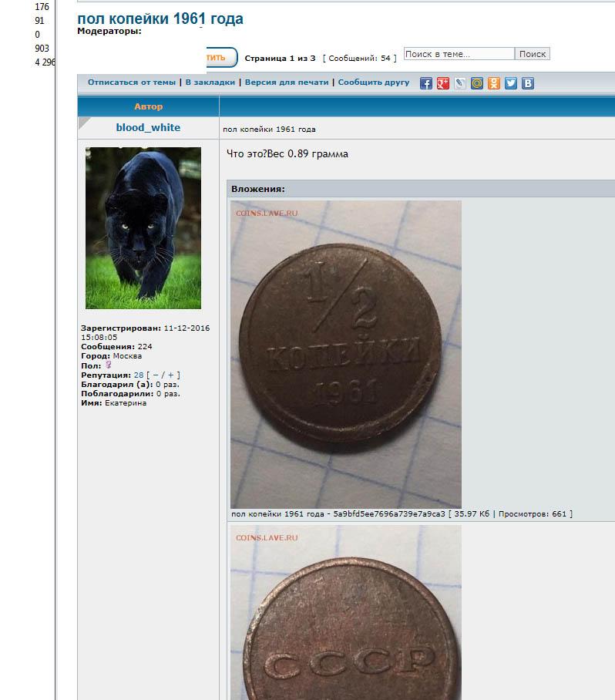Click the black panther avatar image

tap(143, 228)
